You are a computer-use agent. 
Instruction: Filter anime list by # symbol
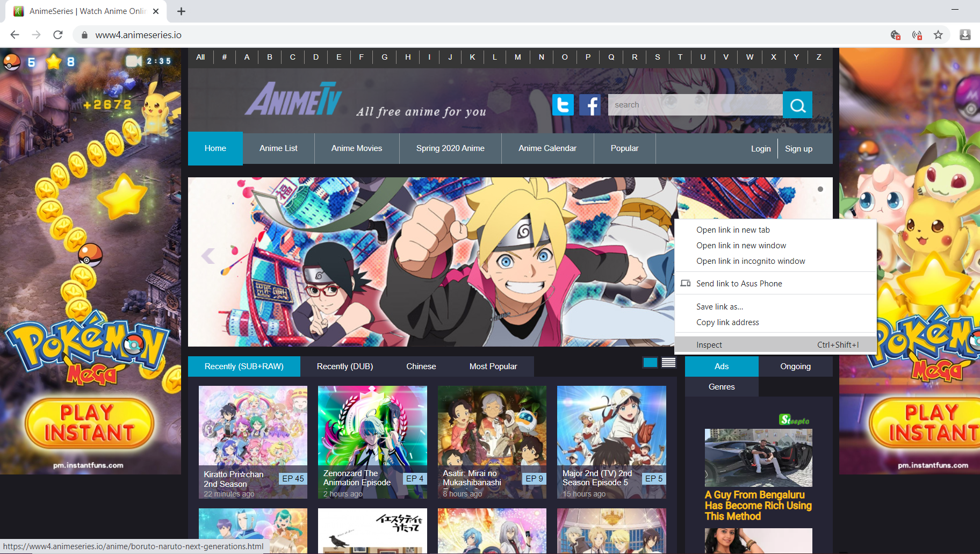pyautogui.click(x=224, y=57)
